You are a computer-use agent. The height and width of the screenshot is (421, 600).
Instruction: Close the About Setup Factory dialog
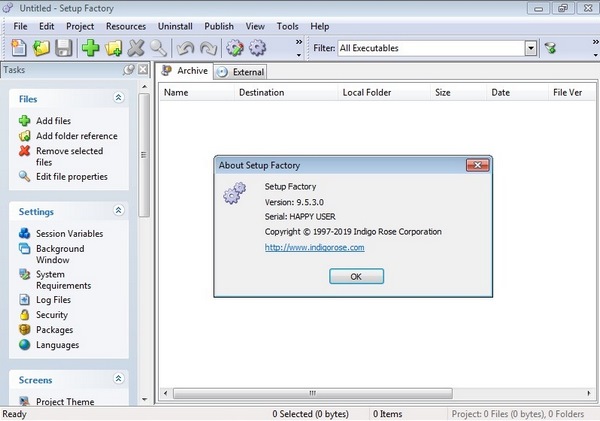tap(478, 165)
